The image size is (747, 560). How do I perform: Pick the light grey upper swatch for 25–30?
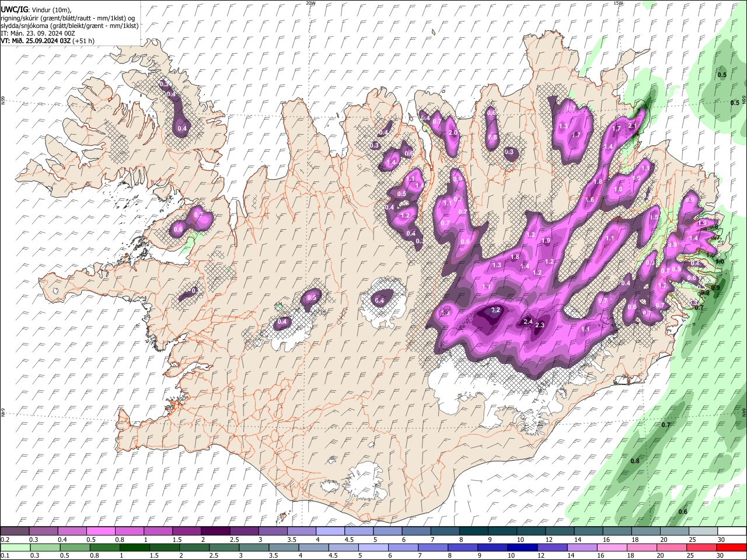[x=703, y=531]
